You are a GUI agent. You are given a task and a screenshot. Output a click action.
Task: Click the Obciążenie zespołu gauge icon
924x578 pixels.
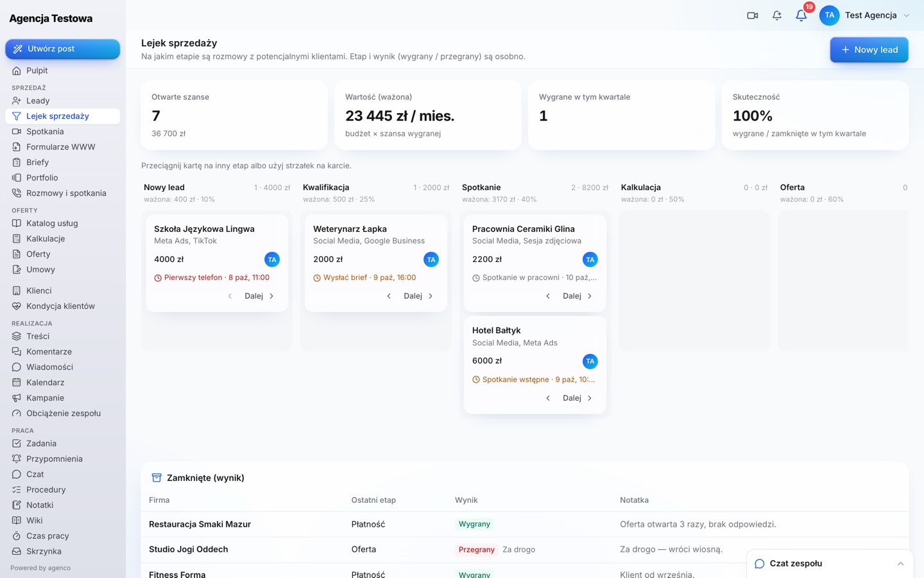click(17, 414)
